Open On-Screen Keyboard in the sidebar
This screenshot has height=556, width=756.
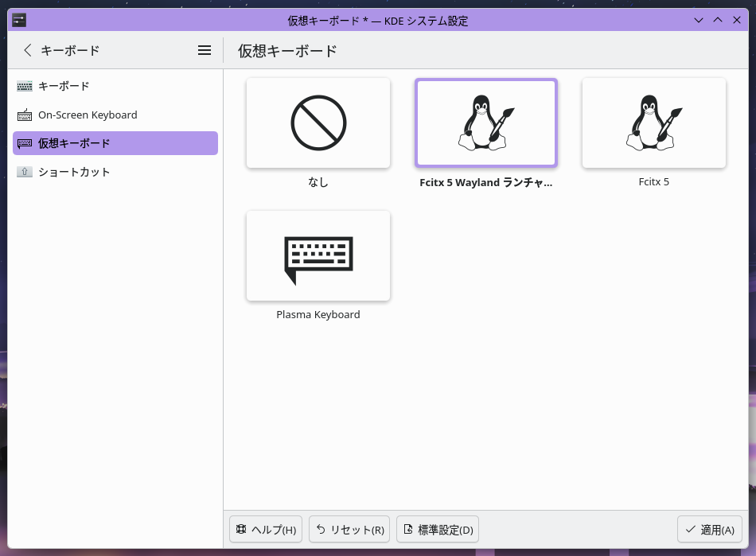[88, 115]
